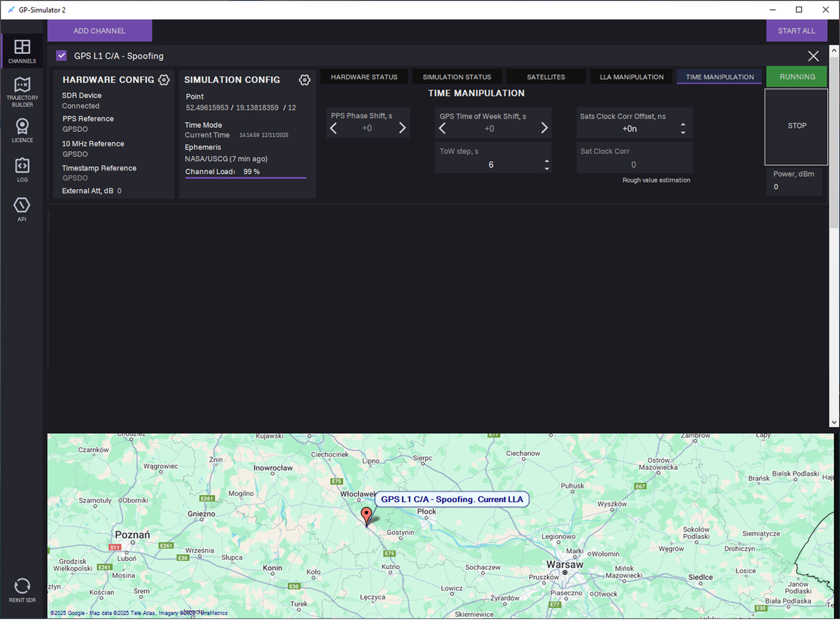
Task: Increase GPS Time of Week Shift arrow
Action: click(544, 128)
